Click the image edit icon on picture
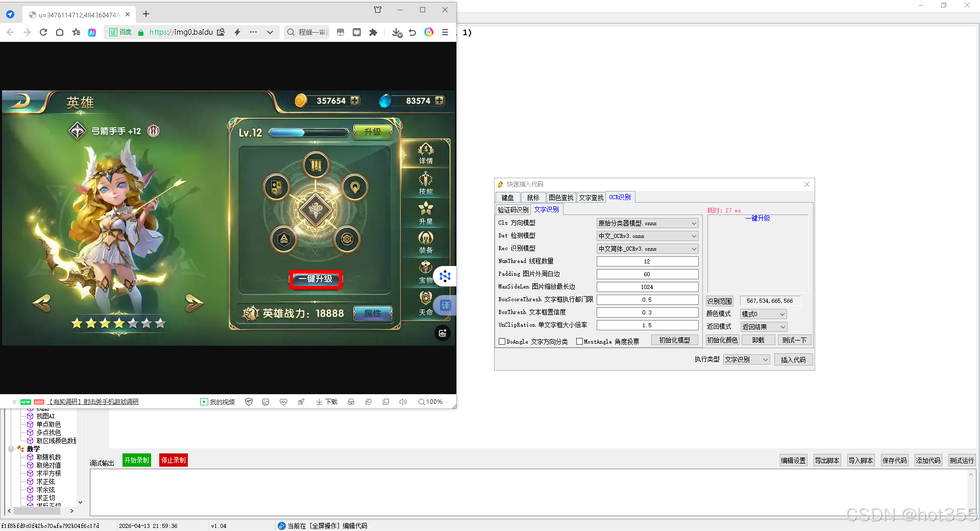Image resolution: width=980 pixels, height=531 pixels. (442, 333)
